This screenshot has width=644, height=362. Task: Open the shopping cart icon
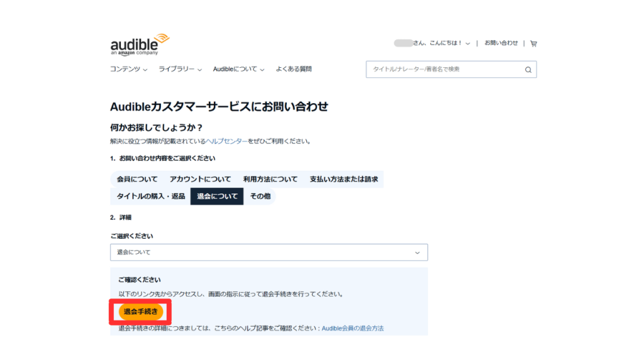click(533, 43)
